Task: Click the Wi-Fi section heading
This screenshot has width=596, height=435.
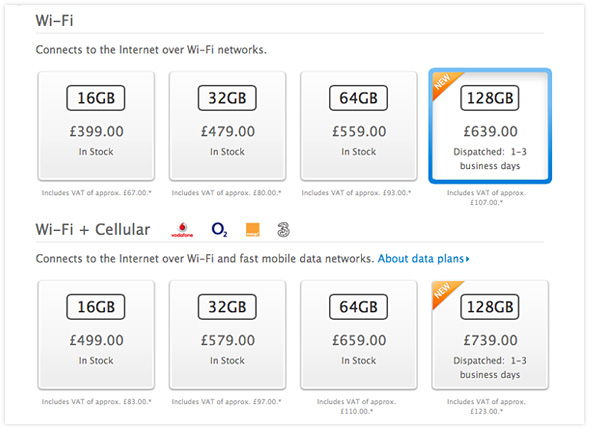Action: point(54,20)
